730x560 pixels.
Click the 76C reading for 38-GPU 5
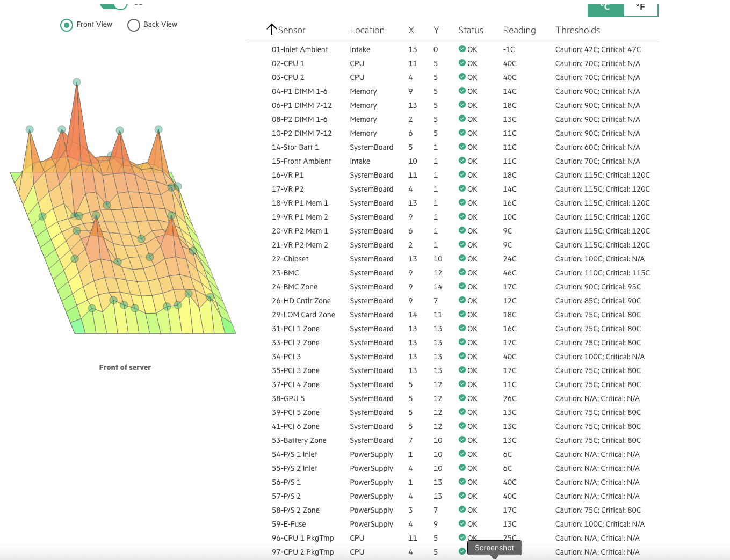[x=510, y=398]
